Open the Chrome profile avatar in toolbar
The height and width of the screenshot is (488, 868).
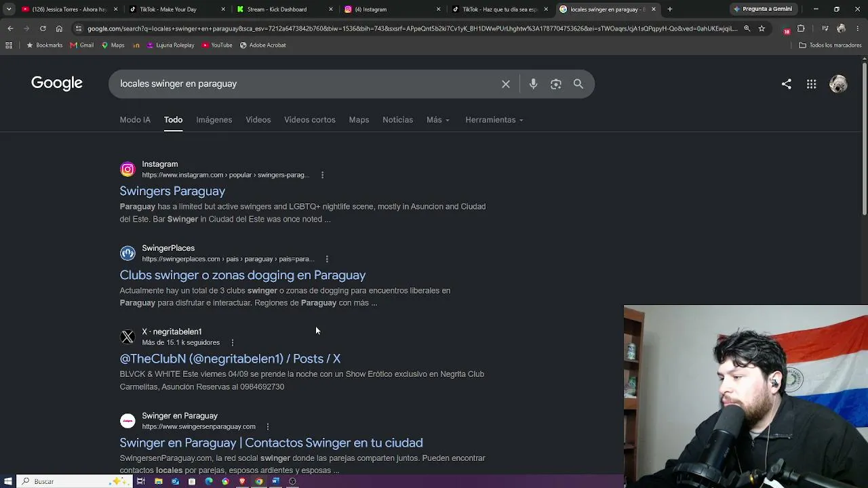841,28
